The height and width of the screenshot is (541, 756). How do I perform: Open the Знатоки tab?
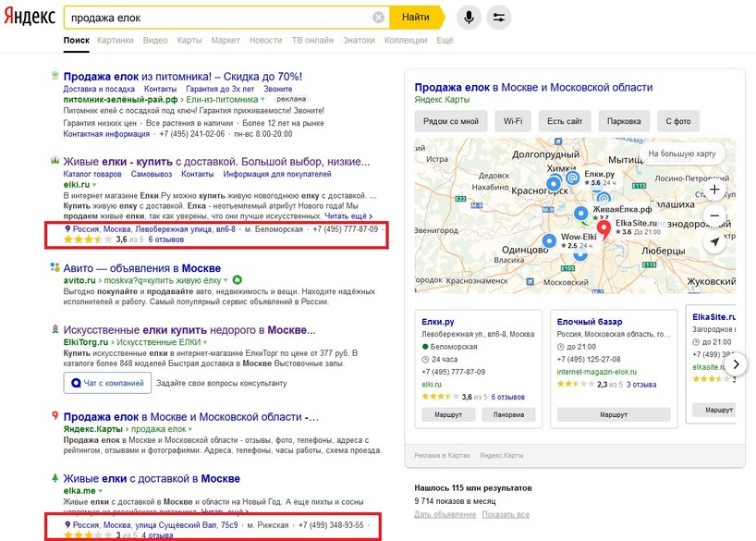tap(359, 41)
